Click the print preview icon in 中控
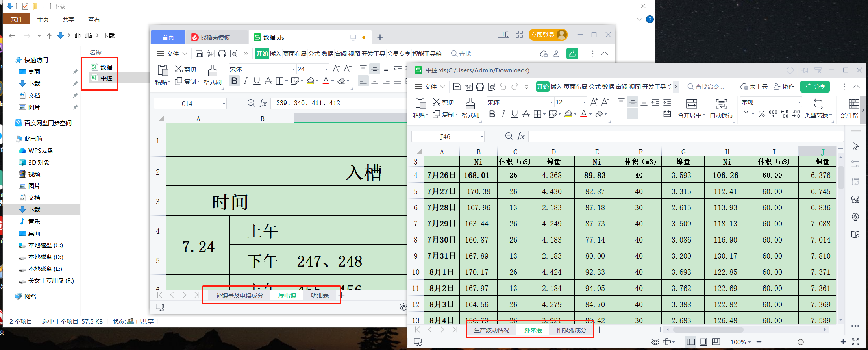 pyautogui.click(x=492, y=87)
